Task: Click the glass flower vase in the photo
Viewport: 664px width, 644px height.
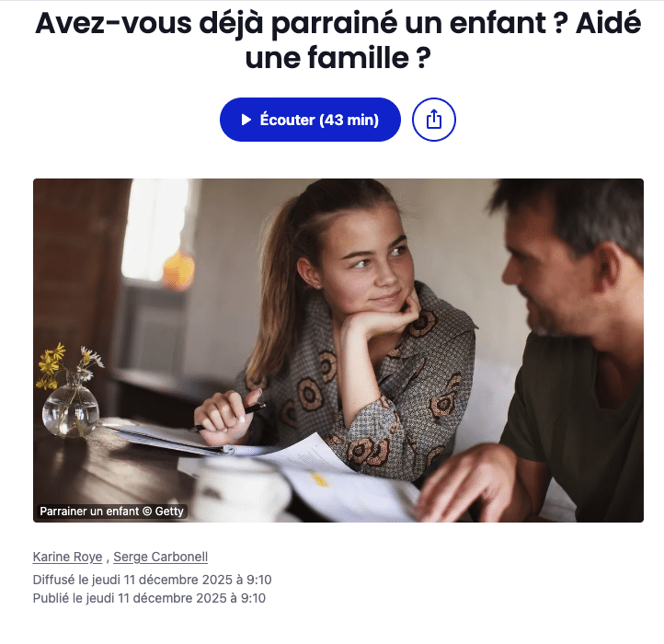Action: (71, 407)
